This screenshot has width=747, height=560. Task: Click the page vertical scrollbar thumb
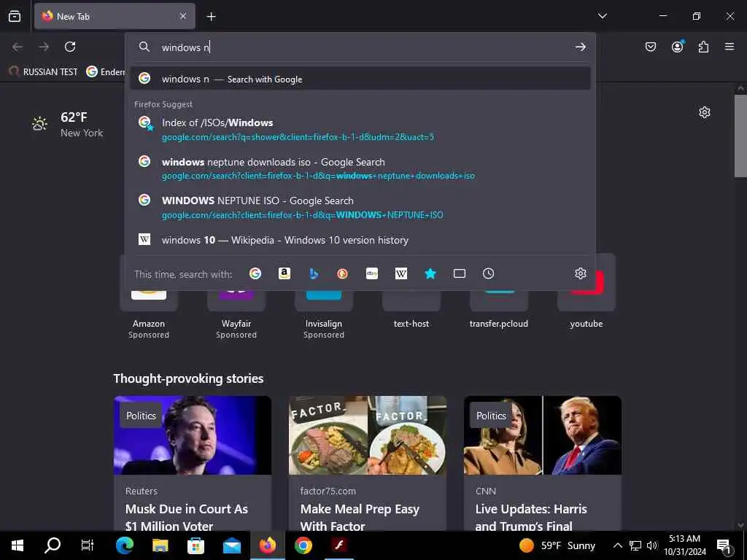740,136
